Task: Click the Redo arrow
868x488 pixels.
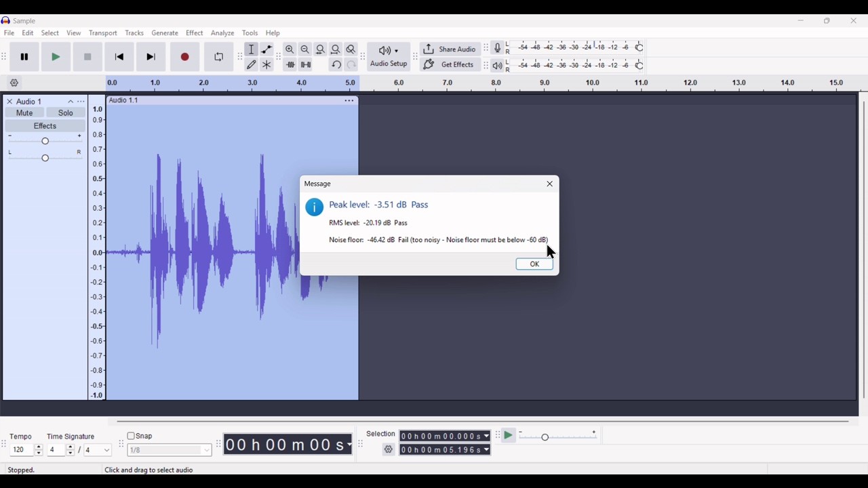Action: [351, 65]
